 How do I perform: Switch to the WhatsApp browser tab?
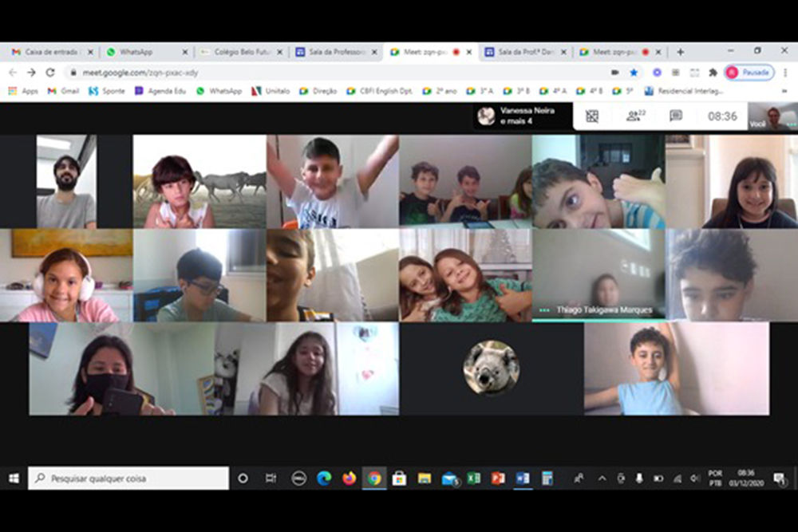coord(147,52)
